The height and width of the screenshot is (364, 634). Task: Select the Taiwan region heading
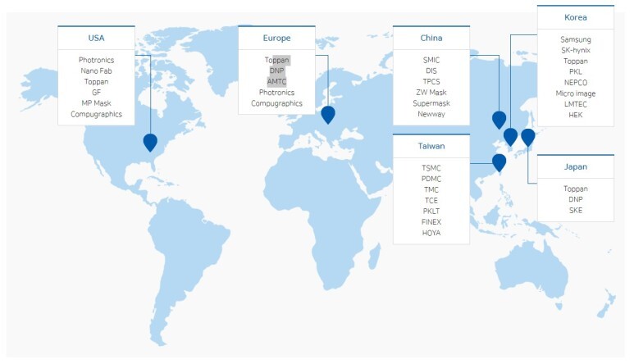[431, 146]
